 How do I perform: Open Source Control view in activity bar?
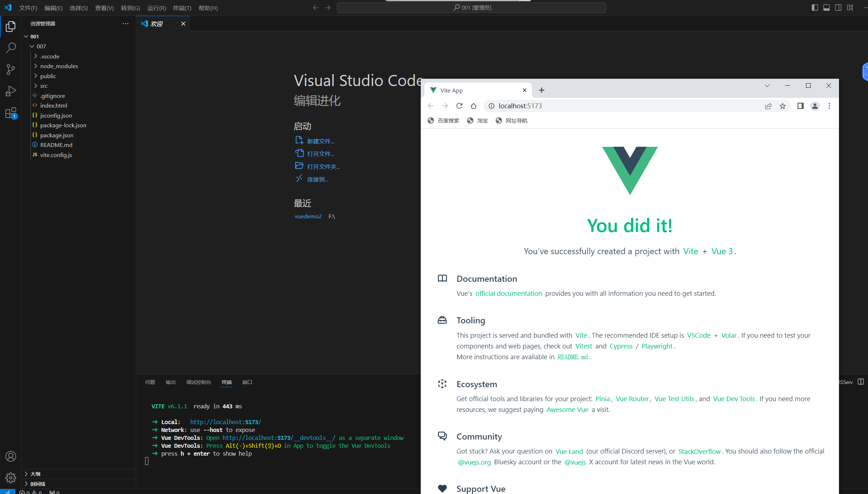11,69
